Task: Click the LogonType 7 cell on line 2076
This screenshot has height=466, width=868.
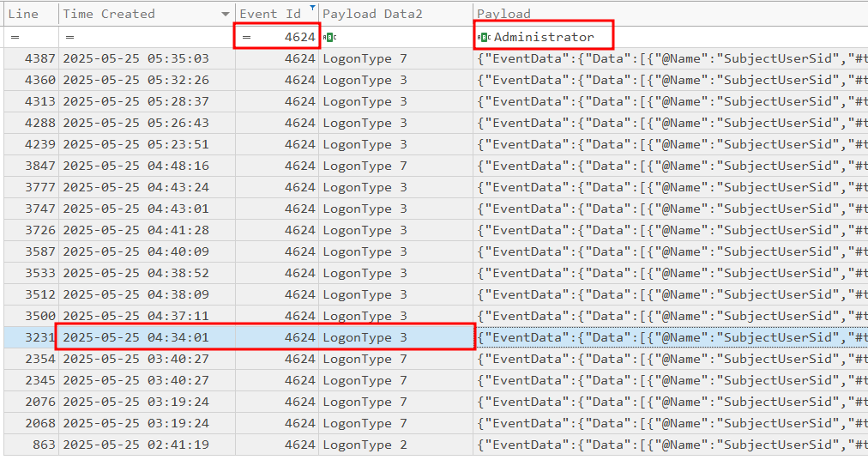Action: tap(365, 402)
